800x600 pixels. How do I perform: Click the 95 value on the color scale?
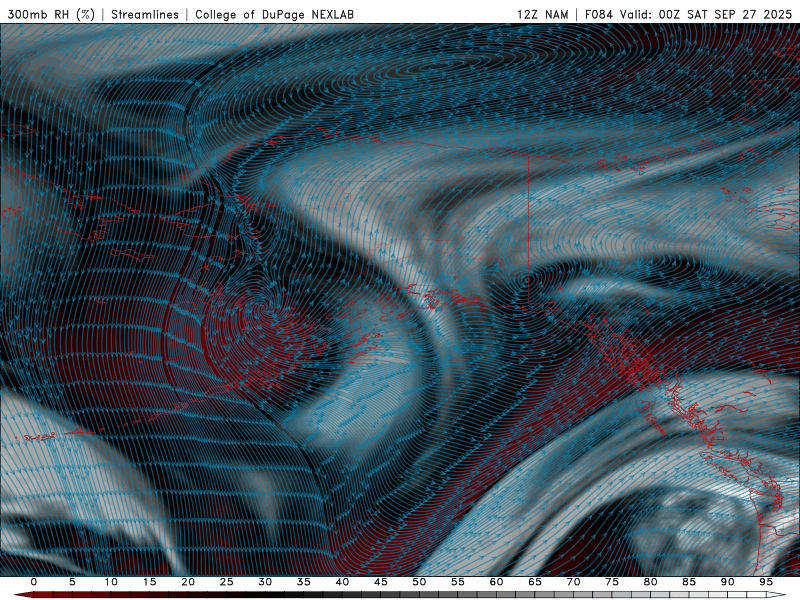766,582
